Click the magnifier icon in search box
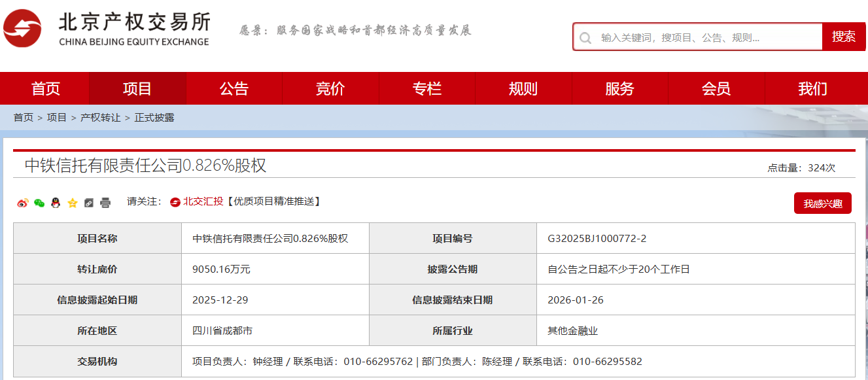The image size is (868, 380). click(x=585, y=37)
